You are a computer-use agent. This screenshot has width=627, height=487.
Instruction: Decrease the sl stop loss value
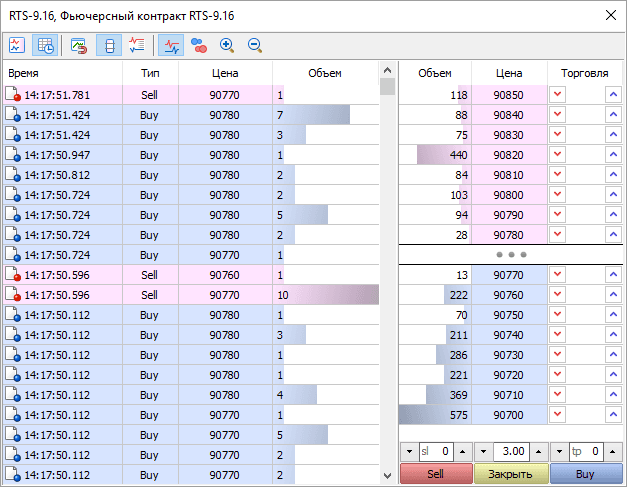[409, 452]
